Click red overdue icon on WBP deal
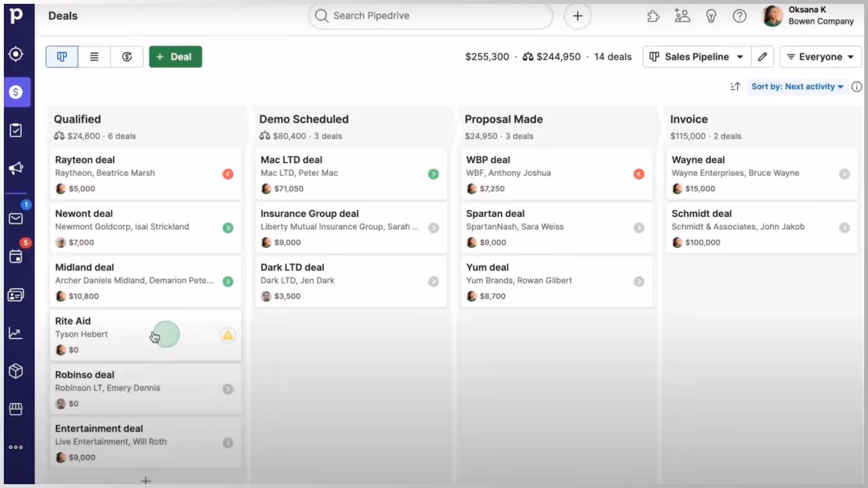The height and width of the screenshot is (488, 868). coord(638,174)
